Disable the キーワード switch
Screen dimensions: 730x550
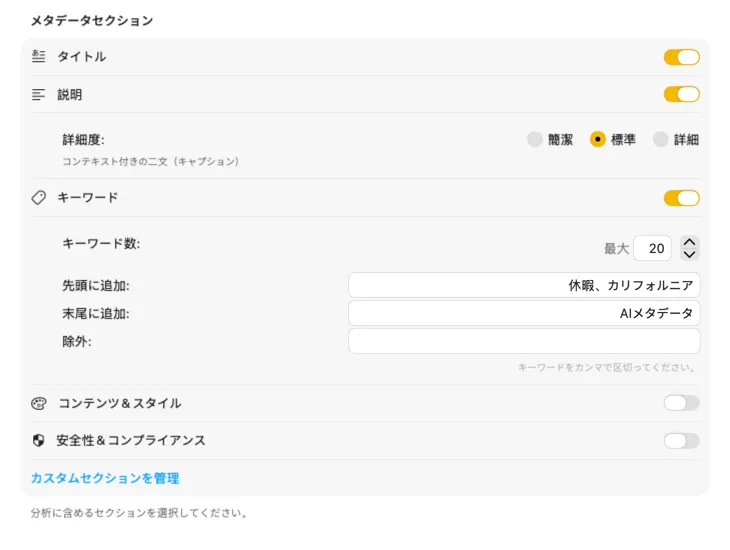(682, 198)
